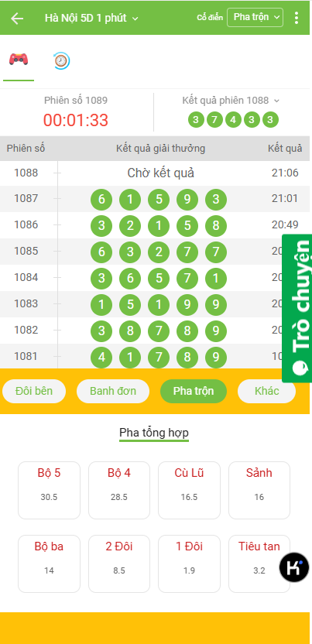Open the round black K floating icon
312x644 pixels.
(x=294, y=567)
